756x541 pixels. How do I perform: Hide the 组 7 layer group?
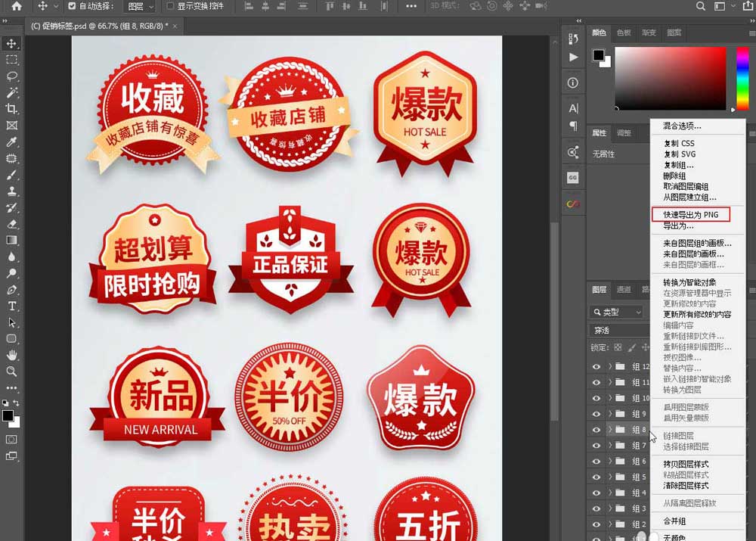pos(596,446)
